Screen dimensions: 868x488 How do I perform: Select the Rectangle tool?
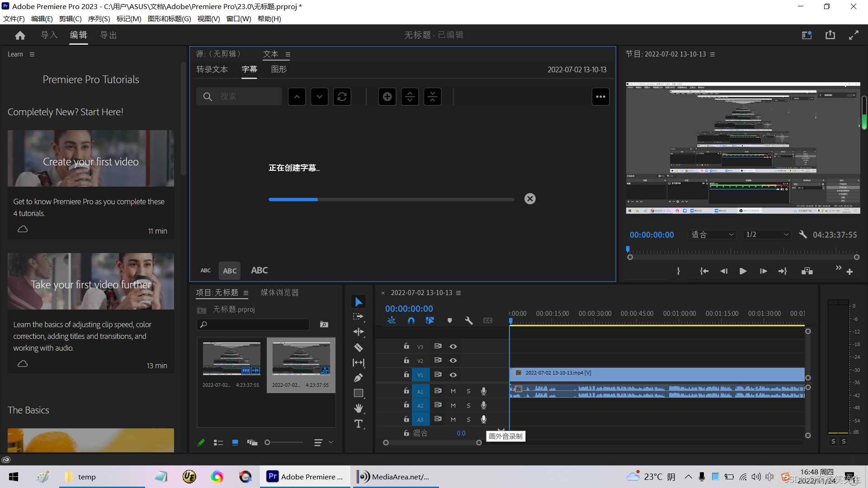pyautogui.click(x=359, y=393)
